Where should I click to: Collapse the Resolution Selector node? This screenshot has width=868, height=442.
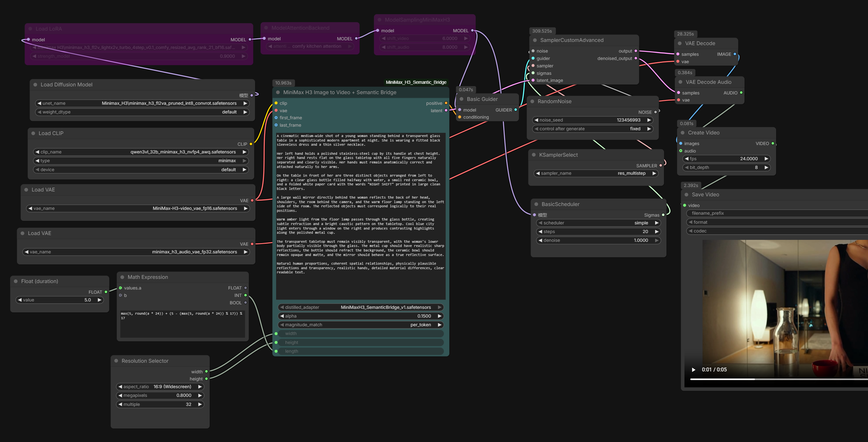point(116,361)
